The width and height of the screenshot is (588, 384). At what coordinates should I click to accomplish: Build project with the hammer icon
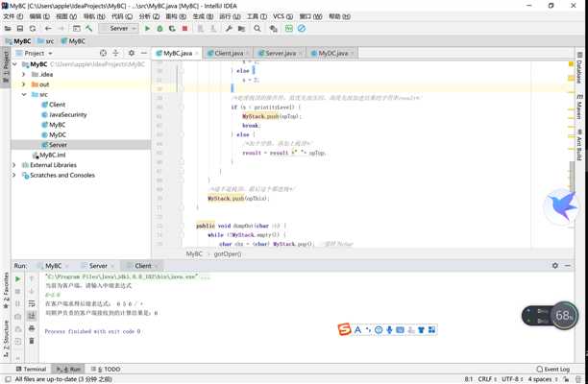tap(89, 29)
